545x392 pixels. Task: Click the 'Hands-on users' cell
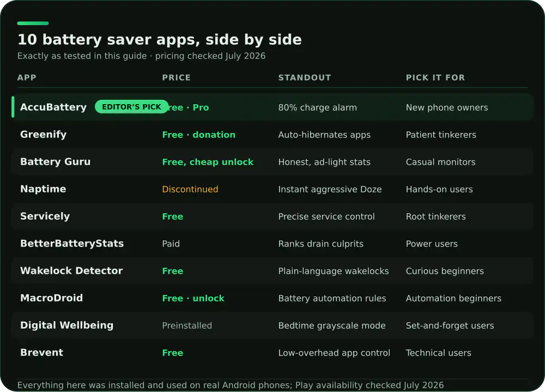(439, 189)
